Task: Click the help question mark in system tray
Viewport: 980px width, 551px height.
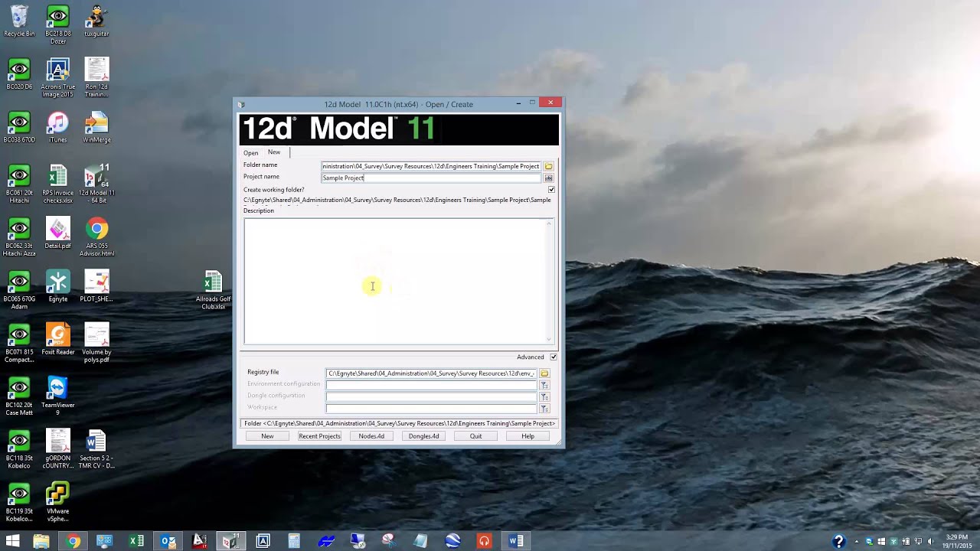Action: 838,541
